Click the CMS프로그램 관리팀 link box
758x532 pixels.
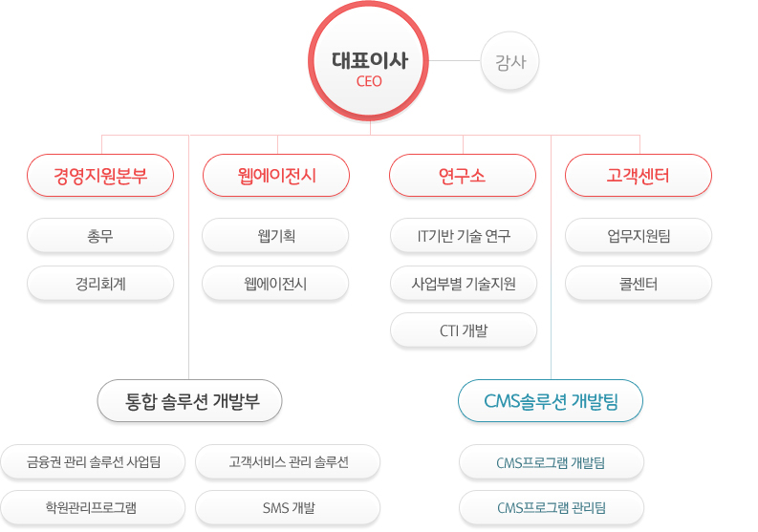tap(552, 507)
